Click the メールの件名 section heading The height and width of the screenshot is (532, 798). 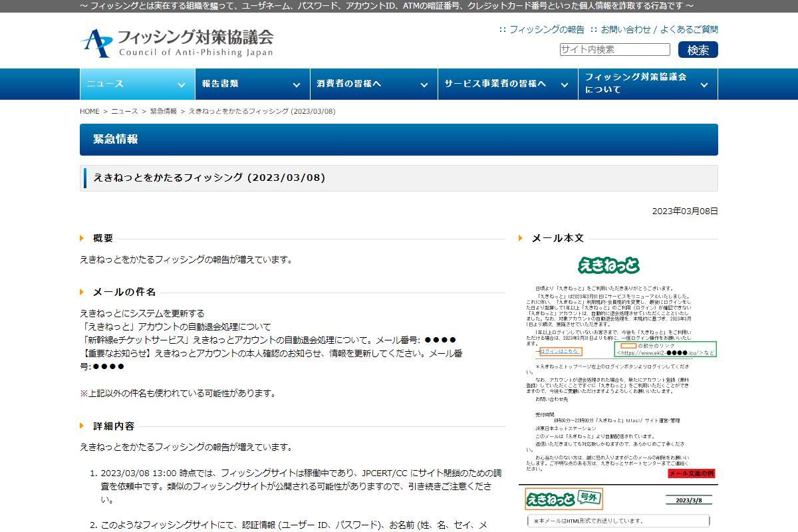tap(124, 292)
